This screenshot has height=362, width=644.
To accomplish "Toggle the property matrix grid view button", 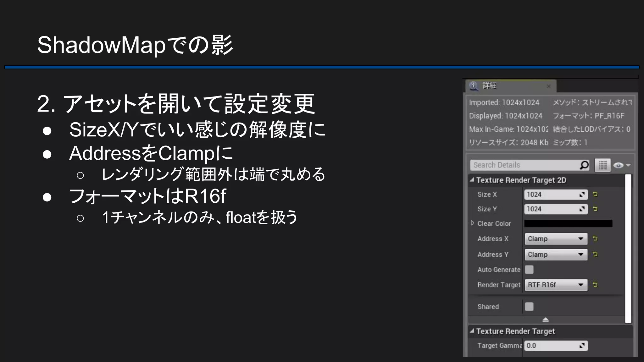I will pyautogui.click(x=602, y=165).
